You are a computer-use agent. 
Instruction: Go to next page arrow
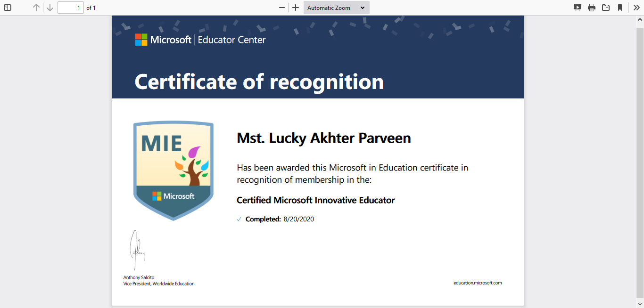[50, 8]
